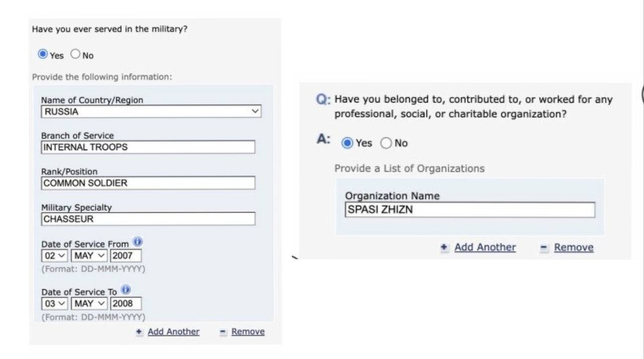
Task: Select Yes for military service question
Action: point(43,54)
